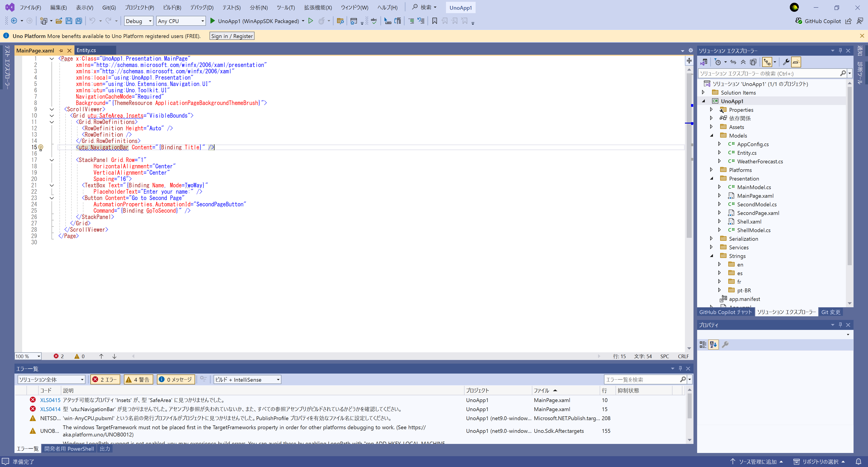Open the ビルド + IntelliSense dropdown
Screen dimensions: 868x467
pos(247,379)
